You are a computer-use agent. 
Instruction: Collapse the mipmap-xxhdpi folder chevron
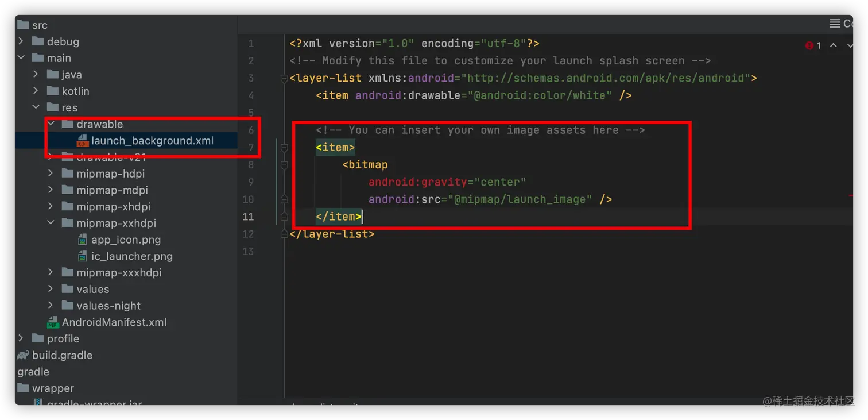[x=51, y=223]
